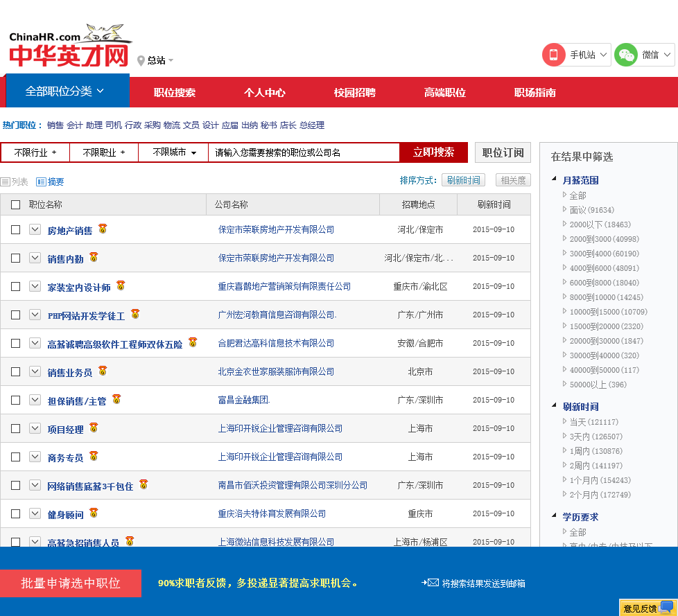Open the 校园招聘 nav tab
Image resolution: width=678 pixels, height=616 pixels.
(x=354, y=93)
